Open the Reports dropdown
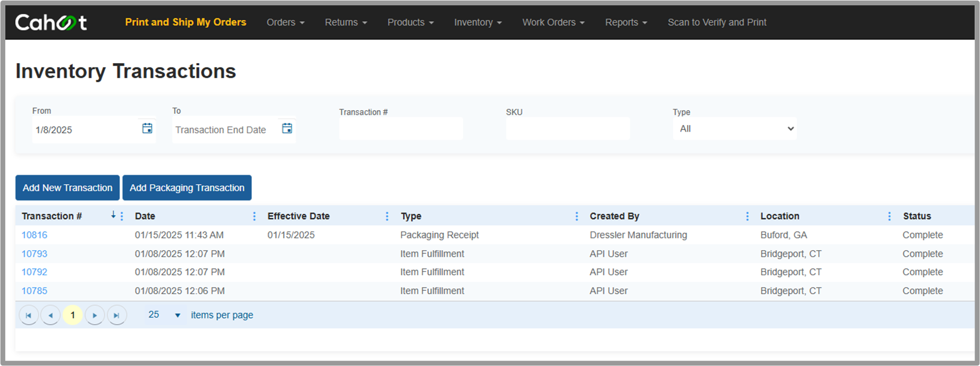 click(626, 22)
